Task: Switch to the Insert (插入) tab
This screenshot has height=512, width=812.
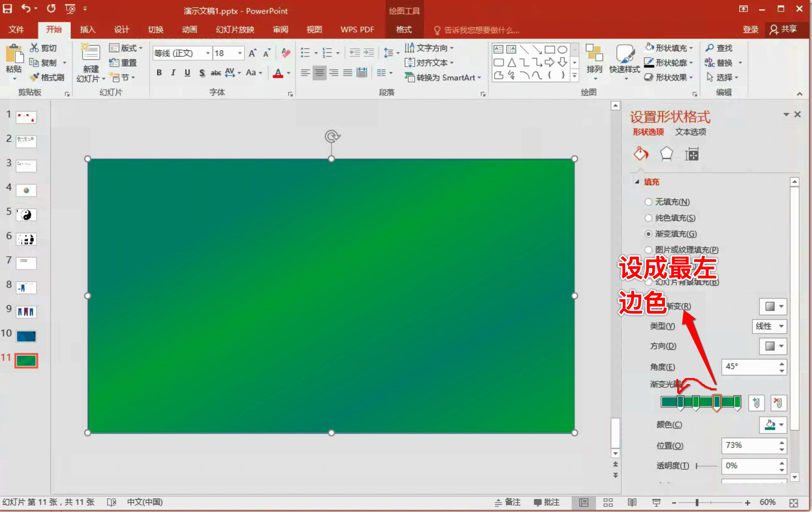Action: tap(88, 29)
